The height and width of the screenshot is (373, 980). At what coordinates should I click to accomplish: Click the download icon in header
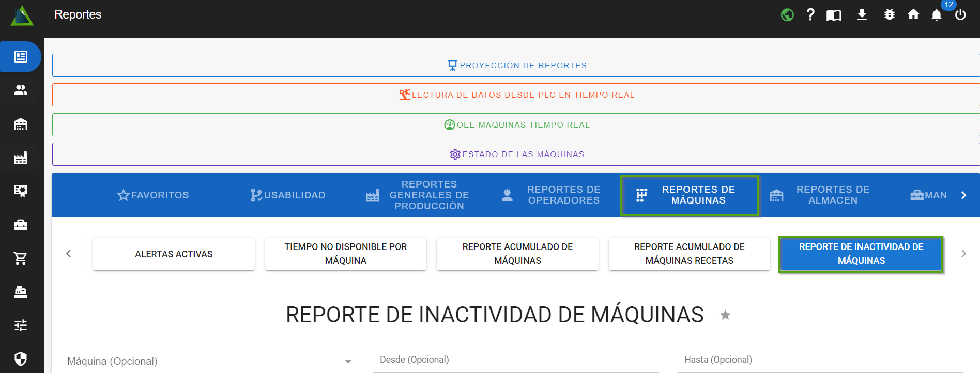pyautogui.click(x=862, y=15)
